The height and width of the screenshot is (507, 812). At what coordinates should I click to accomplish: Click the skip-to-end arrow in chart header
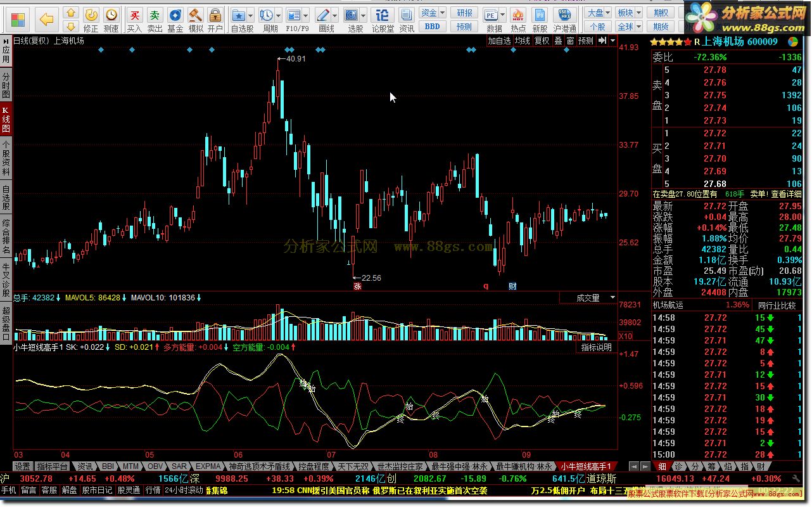coord(602,41)
